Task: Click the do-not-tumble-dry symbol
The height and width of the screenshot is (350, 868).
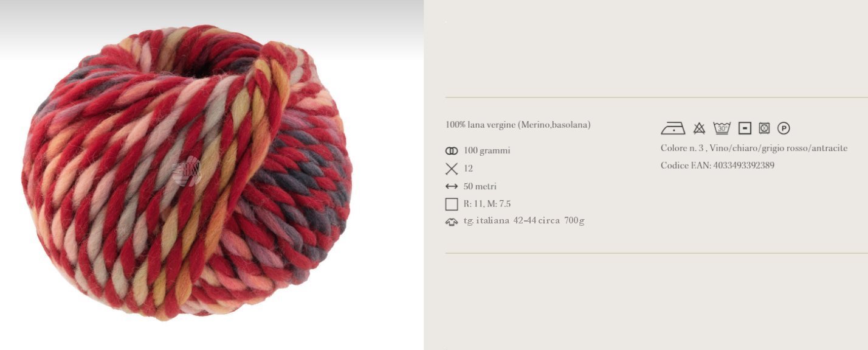Action: [764, 128]
